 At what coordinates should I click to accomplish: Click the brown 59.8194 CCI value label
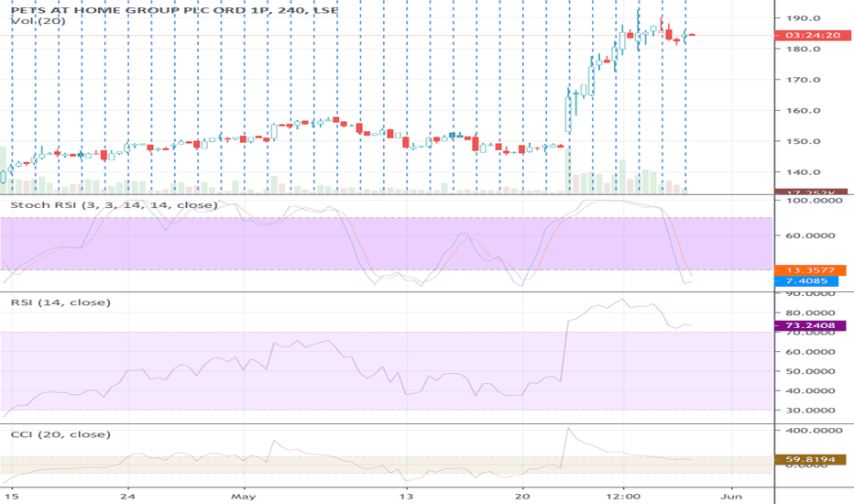click(x=810, y=460)
